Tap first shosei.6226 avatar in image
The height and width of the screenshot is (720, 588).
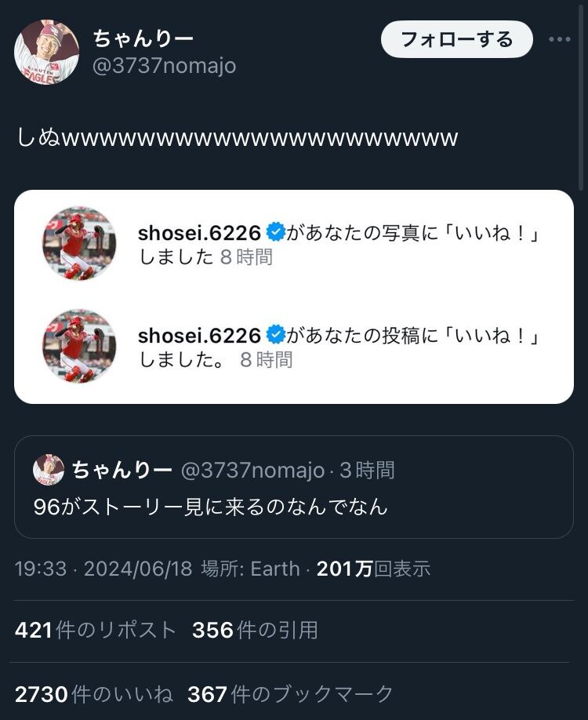coord(79,244)
